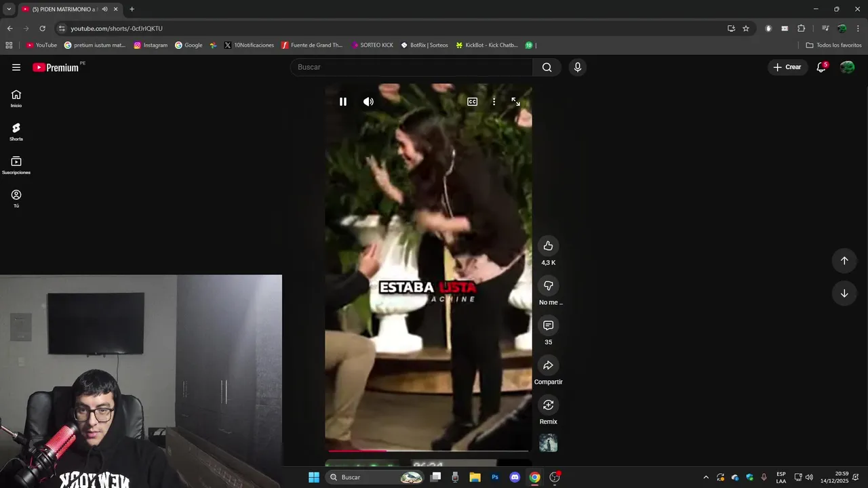Mute the Short's volume
The image size is (868, 488).
(x=368, y=102)
